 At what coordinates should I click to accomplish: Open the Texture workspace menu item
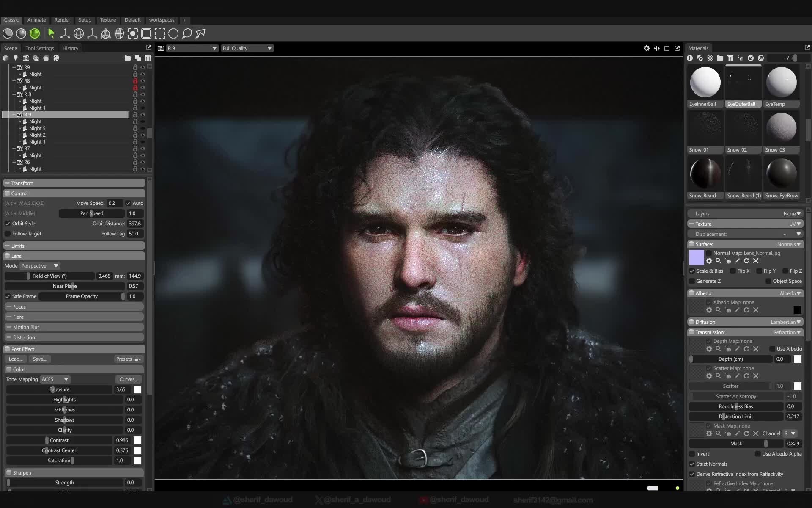coord(108,20)
